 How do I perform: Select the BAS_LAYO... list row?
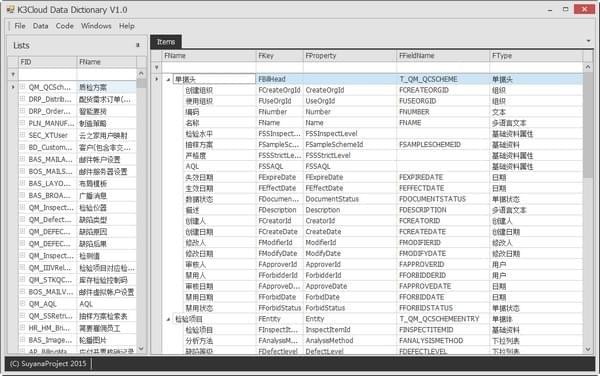77,184
